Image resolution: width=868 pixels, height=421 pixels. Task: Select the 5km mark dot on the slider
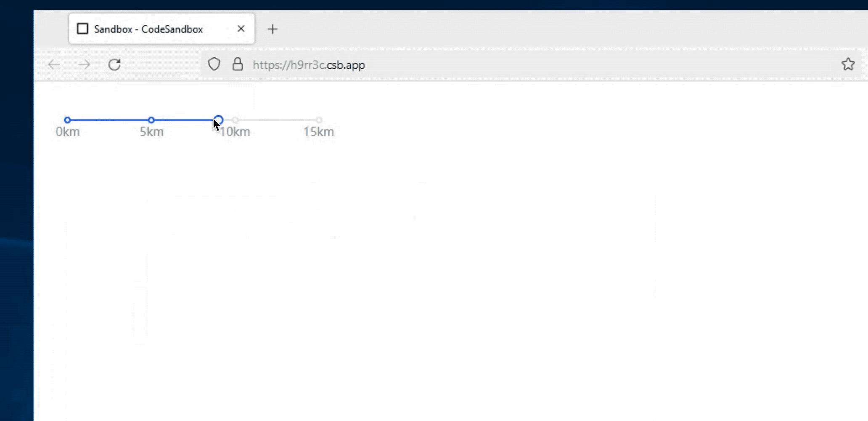(x=151, y=120)
